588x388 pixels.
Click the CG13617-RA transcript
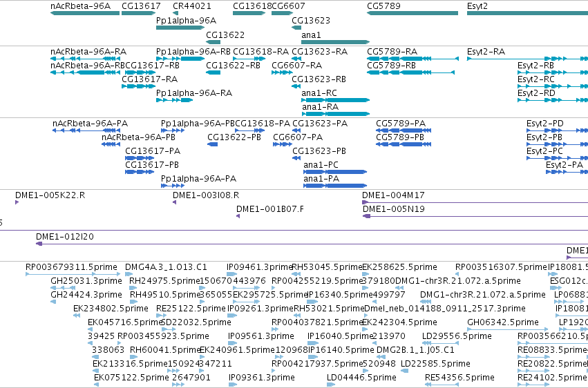138,86
